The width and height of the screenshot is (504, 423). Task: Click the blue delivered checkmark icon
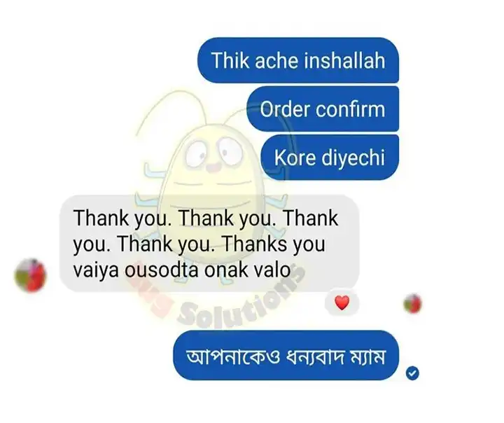(412, 373)
